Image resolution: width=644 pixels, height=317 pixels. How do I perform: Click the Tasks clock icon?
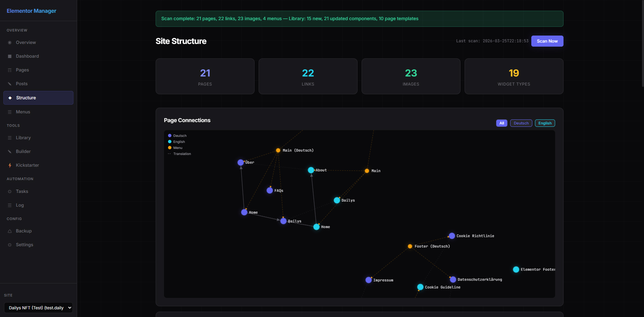[x=10, y=192]
